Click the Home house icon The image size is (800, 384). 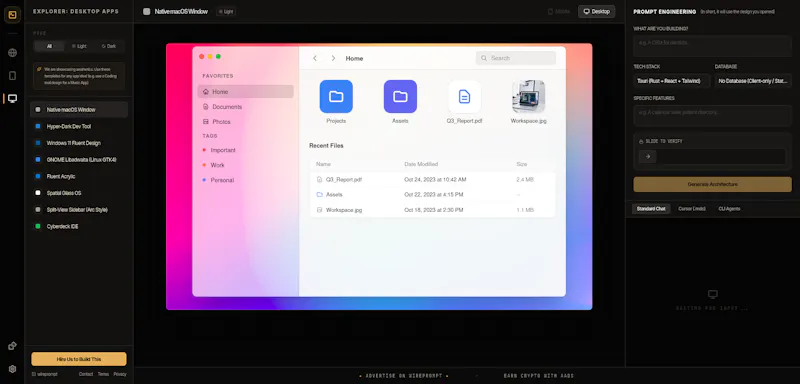coord(206,92)
